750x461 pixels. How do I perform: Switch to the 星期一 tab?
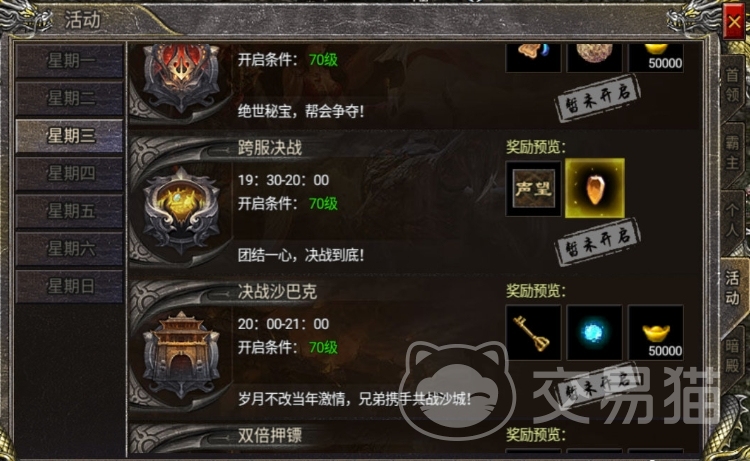click(70, 61)
